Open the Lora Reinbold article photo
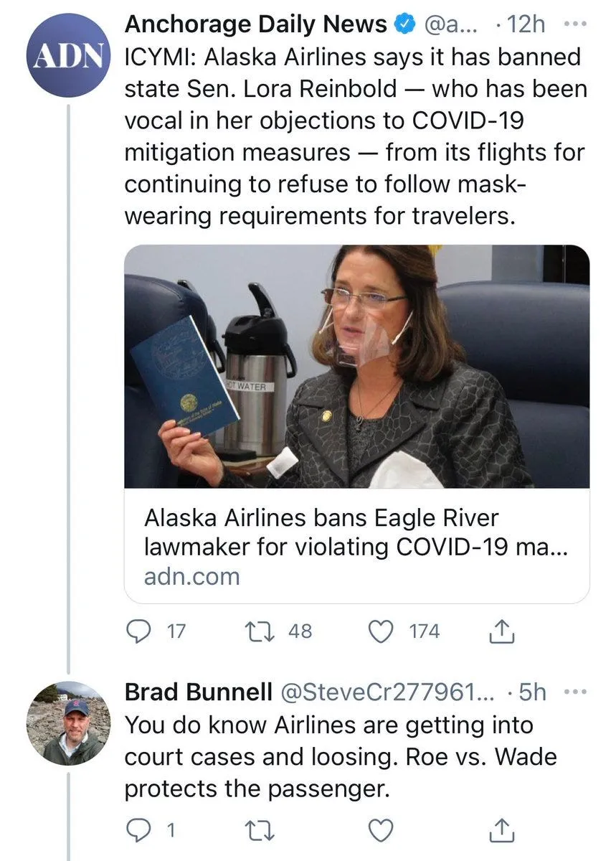This screenshot has height=861, width=616. pyautogui.click(x=356, y=366)
